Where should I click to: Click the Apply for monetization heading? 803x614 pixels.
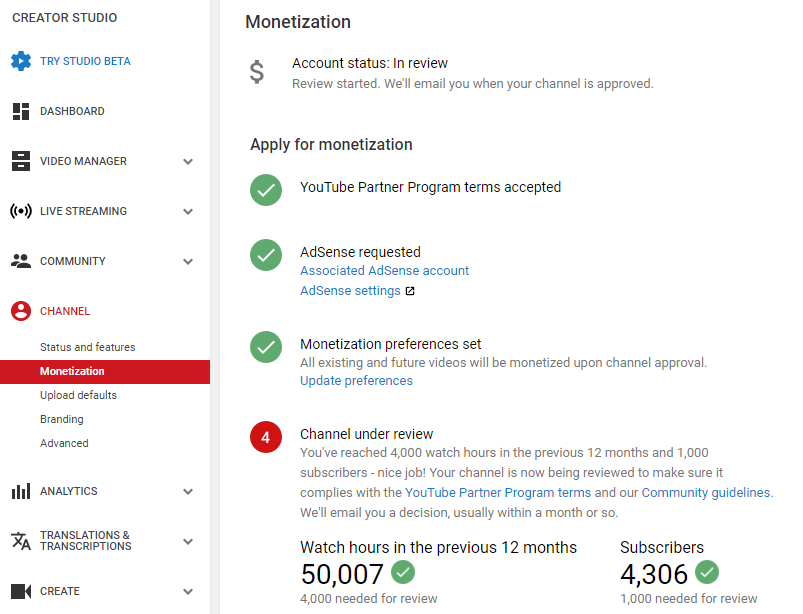click(x=331, y=144)
